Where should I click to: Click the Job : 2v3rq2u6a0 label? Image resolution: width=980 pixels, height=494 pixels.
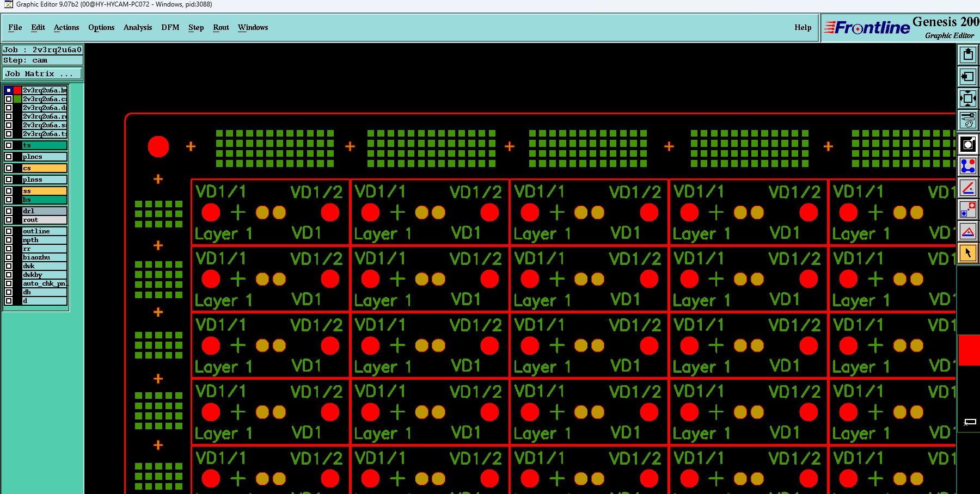coord(42,50)
